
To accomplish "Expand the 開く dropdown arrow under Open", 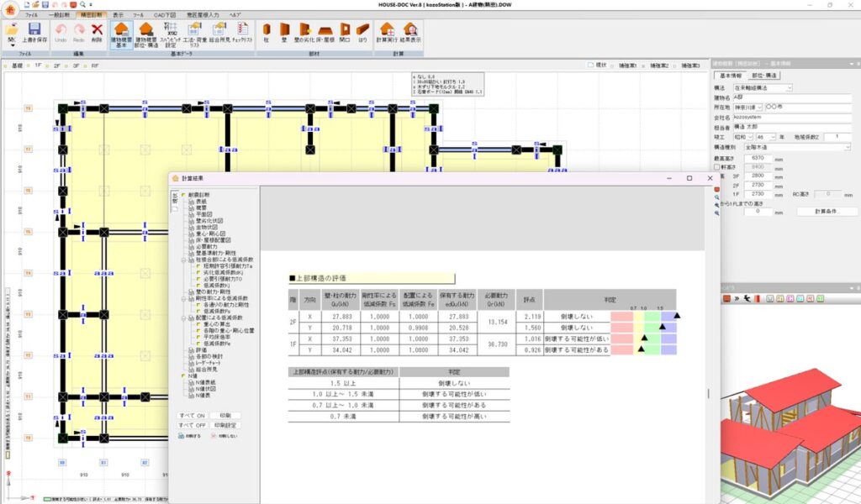I will 12,45.
